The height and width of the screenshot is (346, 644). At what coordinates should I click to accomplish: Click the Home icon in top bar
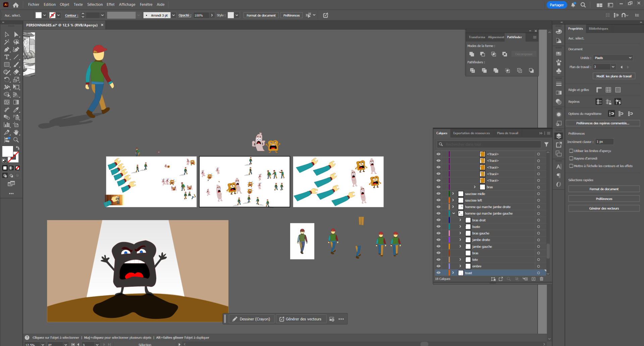click(15, 5)
